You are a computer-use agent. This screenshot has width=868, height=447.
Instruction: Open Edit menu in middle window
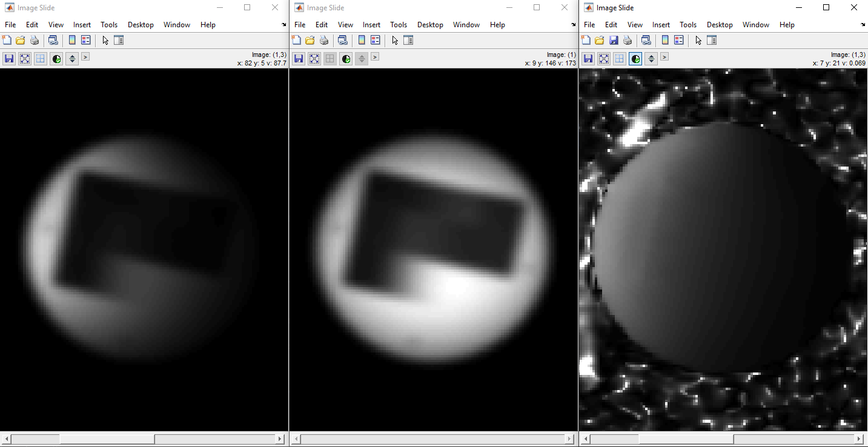click(322, 25)
